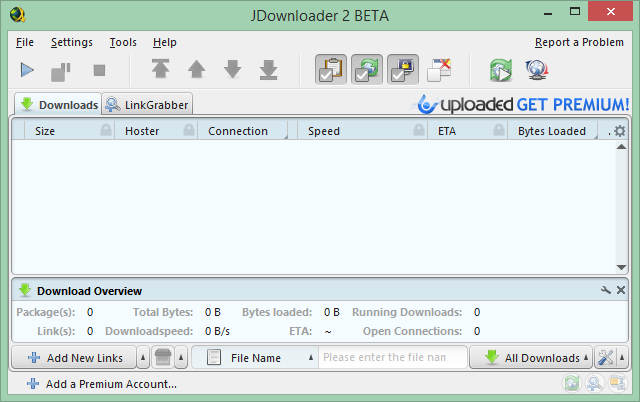Open Download Overview wrench settings
640x402 pixels.
click(606, 290)
